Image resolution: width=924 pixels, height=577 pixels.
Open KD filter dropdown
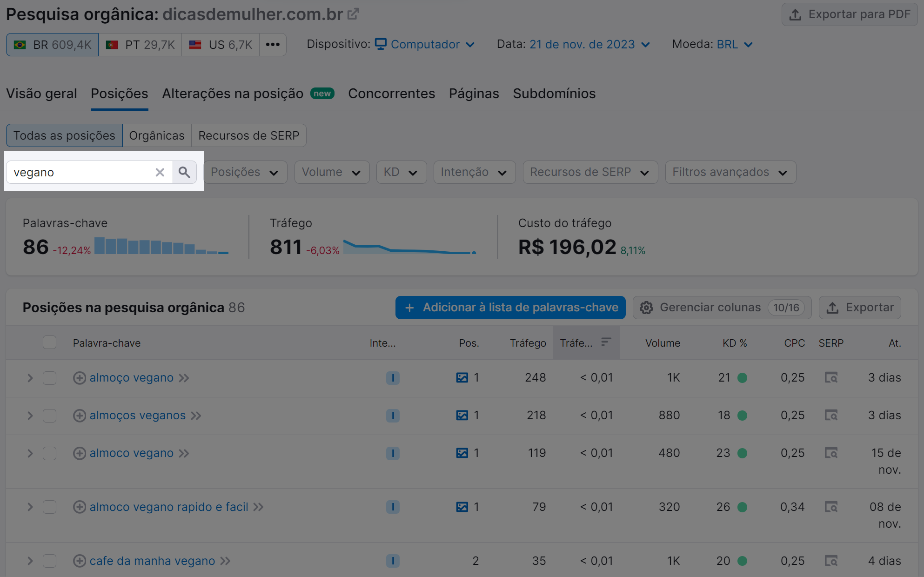click(402, 172)
